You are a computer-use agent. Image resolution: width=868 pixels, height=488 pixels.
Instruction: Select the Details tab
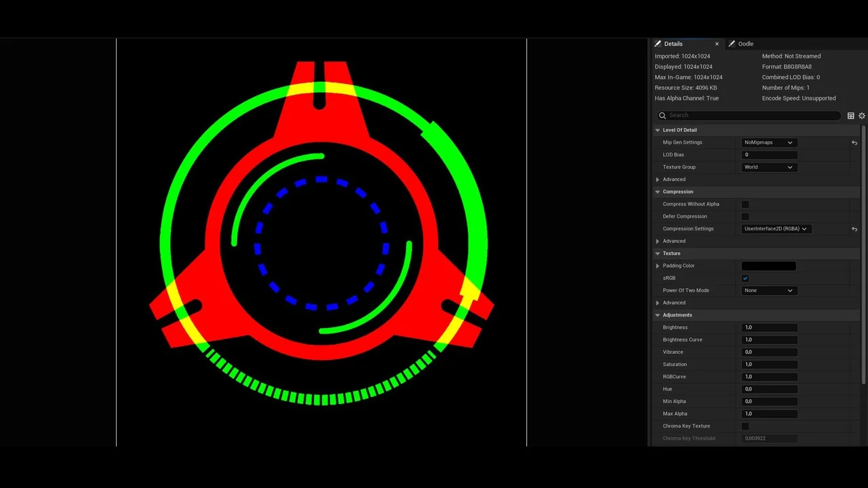673,44
